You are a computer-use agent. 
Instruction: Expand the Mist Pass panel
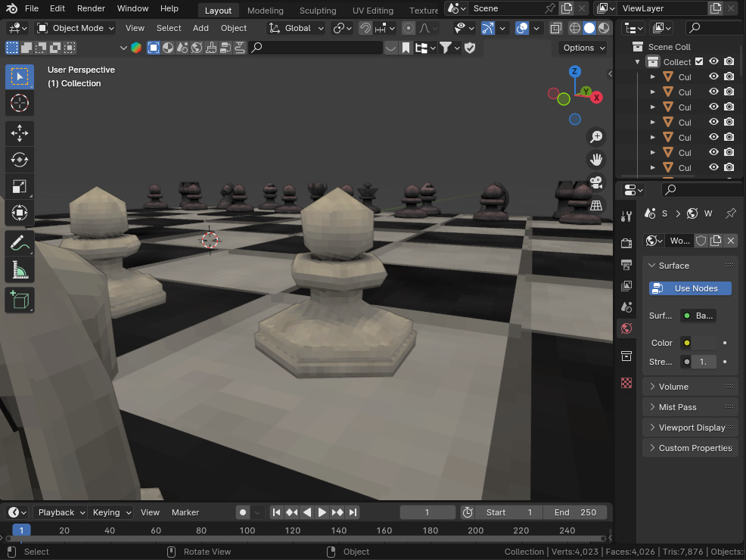tap(677, 407)
